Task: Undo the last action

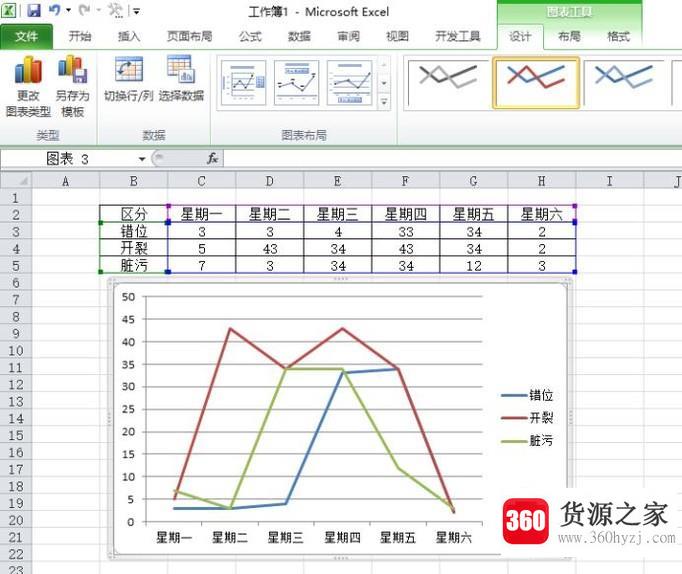Action: pyautogui.click(x=55, y=10)
